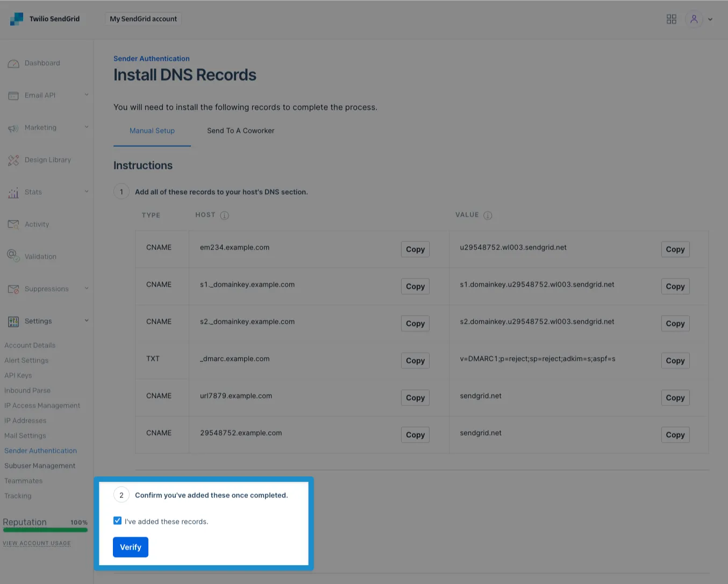The height and width of the screenshot is (584, 728).
Task: Switch to the Manual Setup tab
Action: 152,131
